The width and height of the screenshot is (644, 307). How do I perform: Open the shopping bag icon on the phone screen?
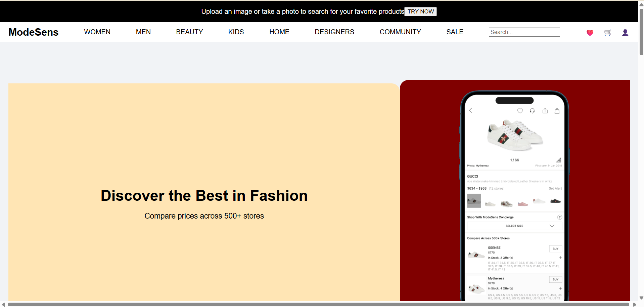[557, 111]
